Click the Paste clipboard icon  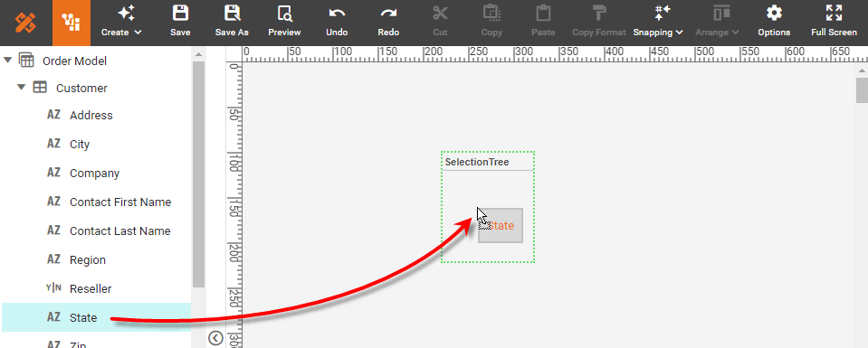pyautogui.click(x=543, y=14)
